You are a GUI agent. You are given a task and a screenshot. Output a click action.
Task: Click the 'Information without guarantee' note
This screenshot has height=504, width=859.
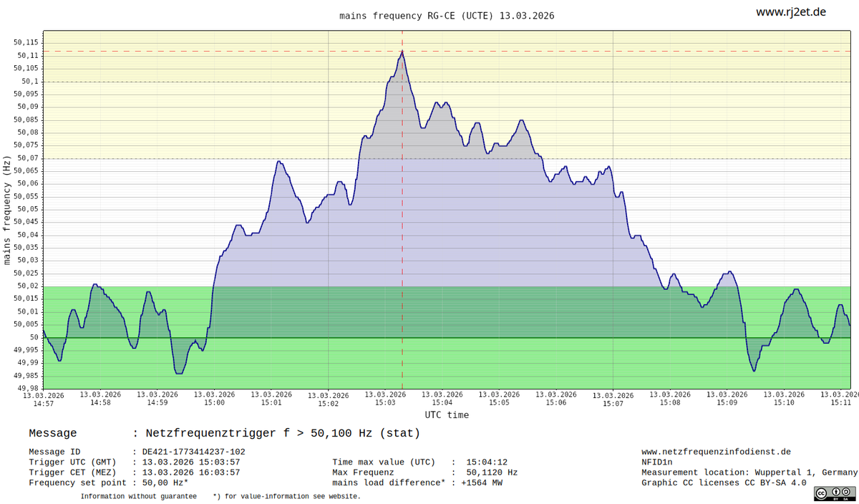138,496
